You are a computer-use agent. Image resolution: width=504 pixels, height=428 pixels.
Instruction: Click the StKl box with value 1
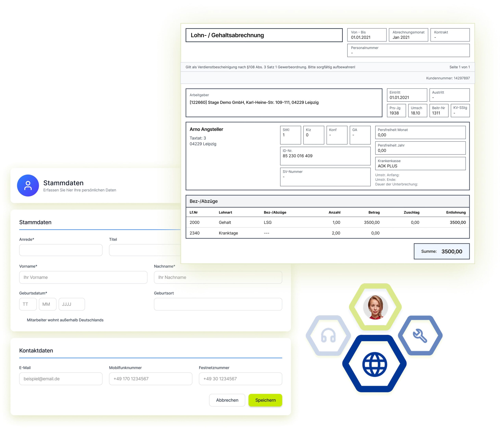click(290, 135)
